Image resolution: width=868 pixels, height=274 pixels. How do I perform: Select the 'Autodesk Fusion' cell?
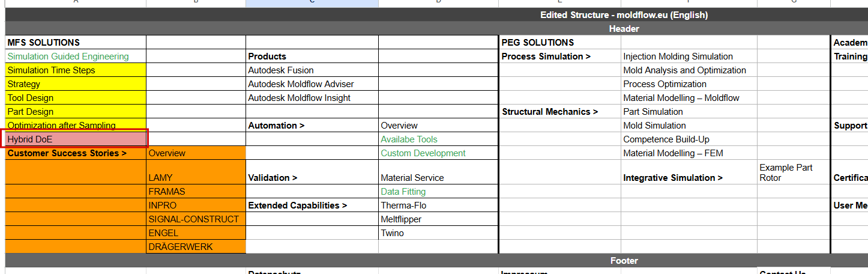pyautogui.click(x=312, y=70)
